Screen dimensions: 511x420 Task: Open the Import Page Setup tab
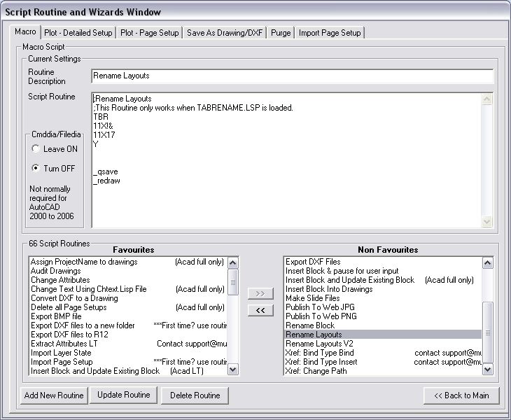330,33
